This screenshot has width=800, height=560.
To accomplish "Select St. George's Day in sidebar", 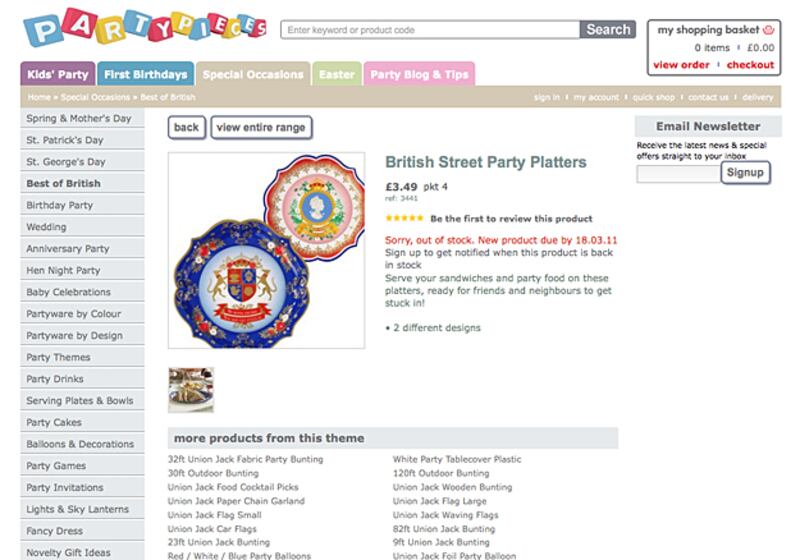I will point(66,162).
